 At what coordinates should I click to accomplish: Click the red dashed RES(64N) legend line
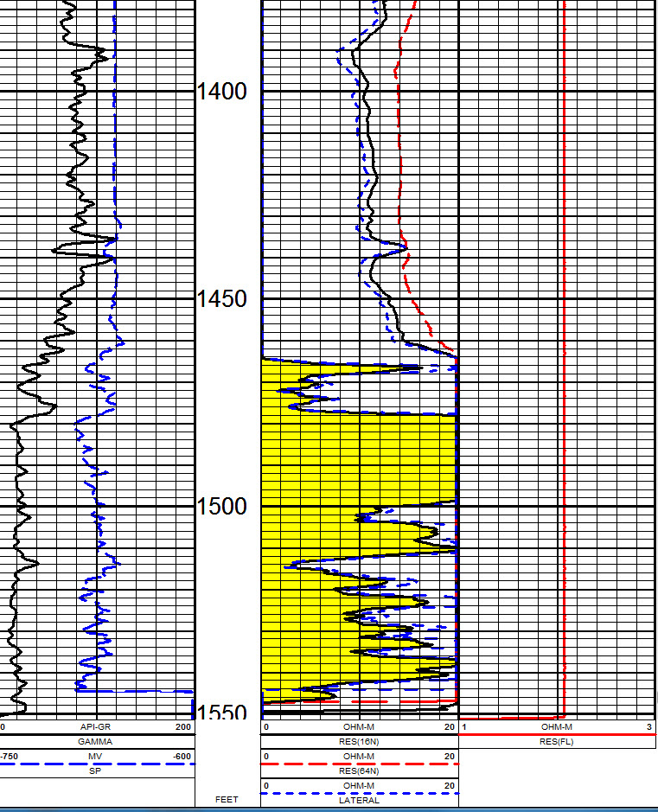click(x=359, y=763)
